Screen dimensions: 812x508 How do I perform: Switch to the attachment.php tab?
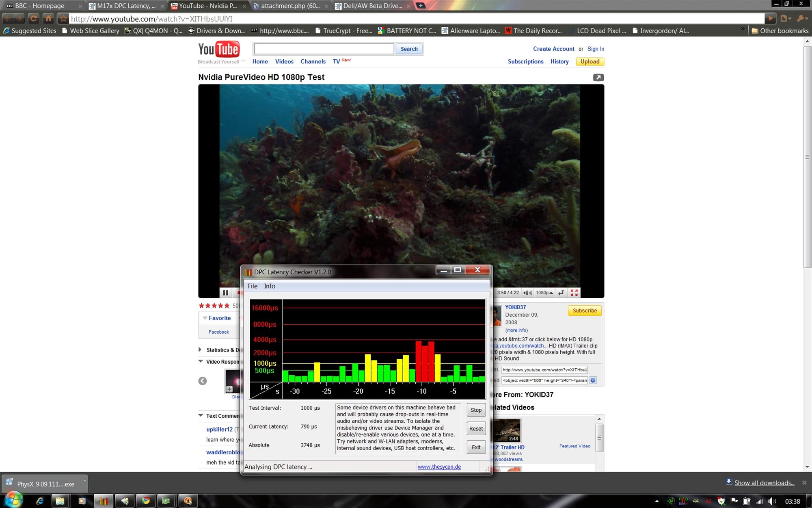pyautogui.click(x=290, y=6)
